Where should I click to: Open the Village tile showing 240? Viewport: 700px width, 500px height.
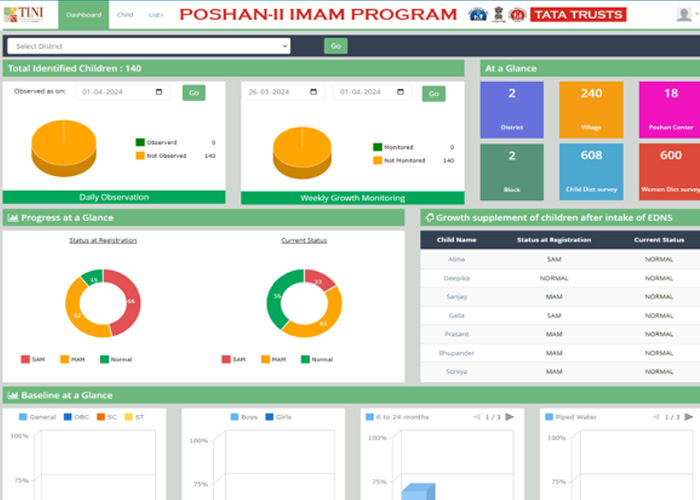click(x=591, y=110)
